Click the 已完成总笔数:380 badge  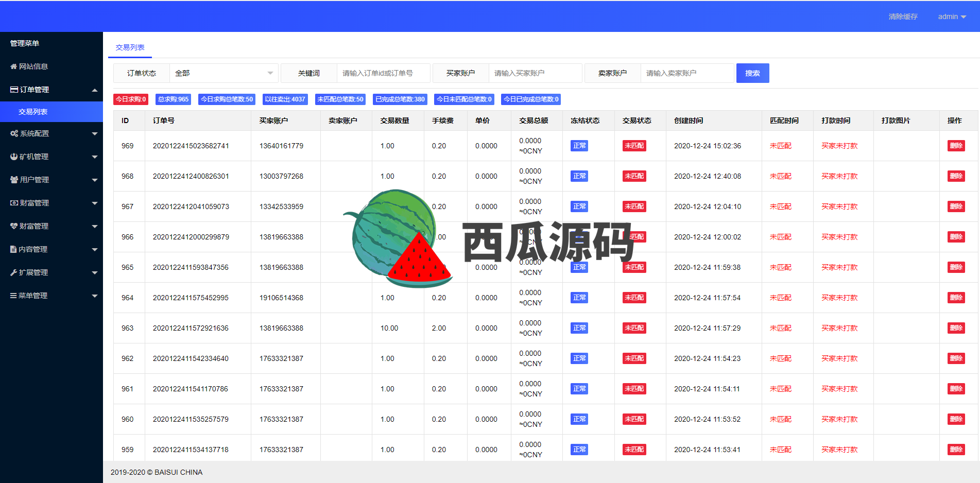point(400,99)
